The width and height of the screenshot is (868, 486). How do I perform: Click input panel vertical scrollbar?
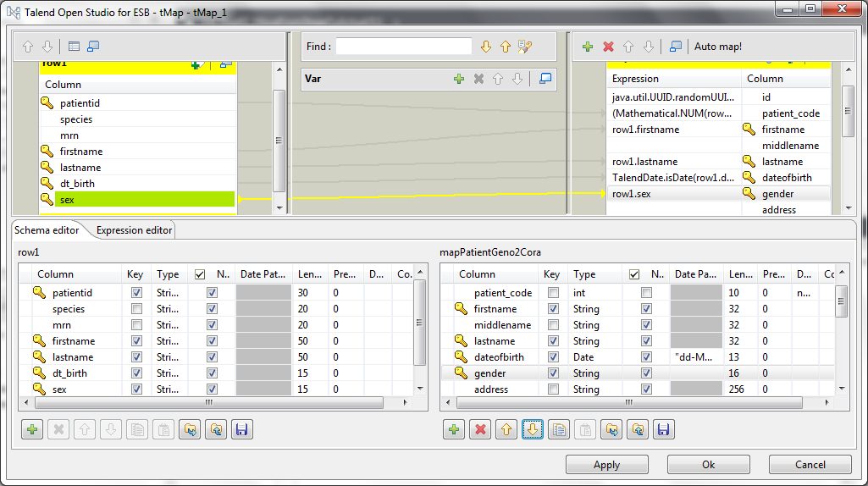(x=279, y=140)
